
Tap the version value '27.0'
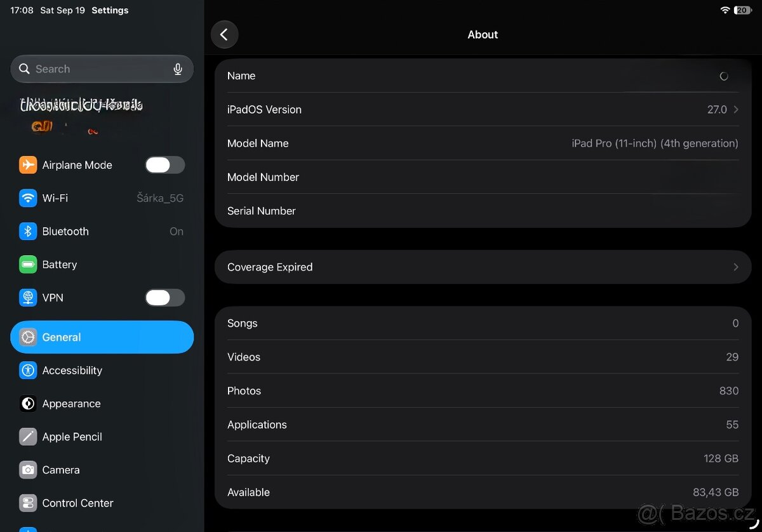[717, 110]
